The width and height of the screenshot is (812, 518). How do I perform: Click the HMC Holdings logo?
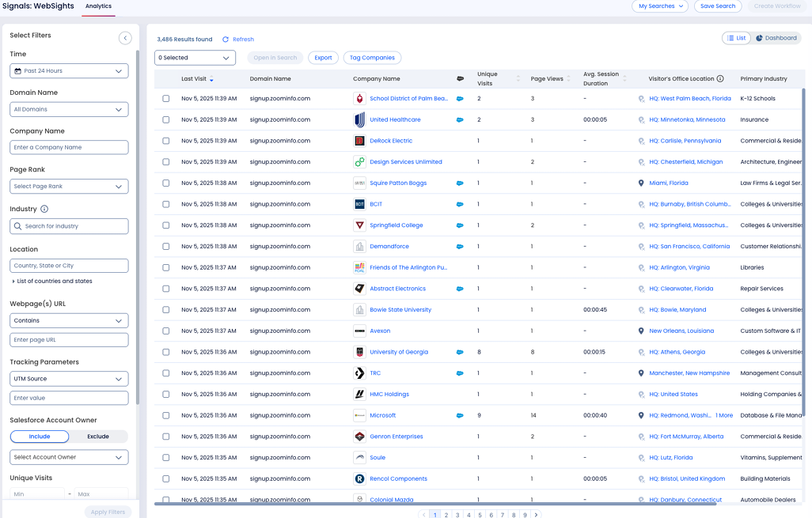pos(359,395)
